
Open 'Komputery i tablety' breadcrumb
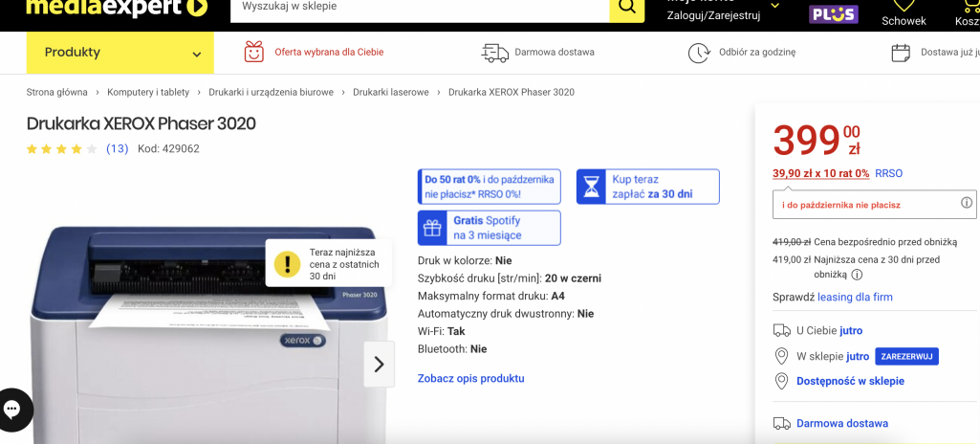point(148,93)
